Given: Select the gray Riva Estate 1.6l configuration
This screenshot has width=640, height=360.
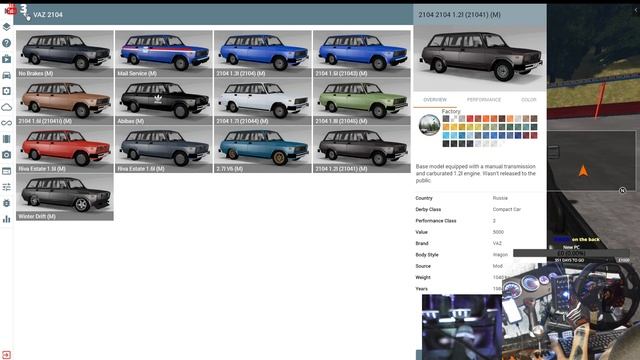Looking at the screenshot, I should (x=164, y=149).
